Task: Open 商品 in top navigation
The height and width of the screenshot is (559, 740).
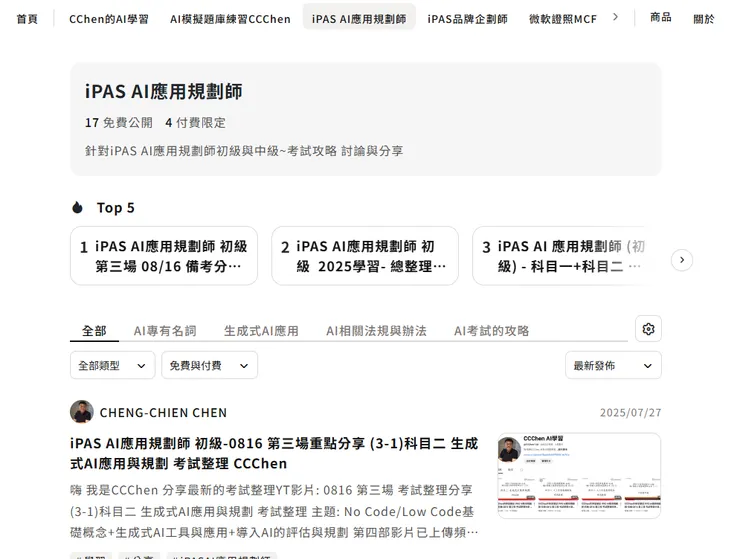Action: 660,17
